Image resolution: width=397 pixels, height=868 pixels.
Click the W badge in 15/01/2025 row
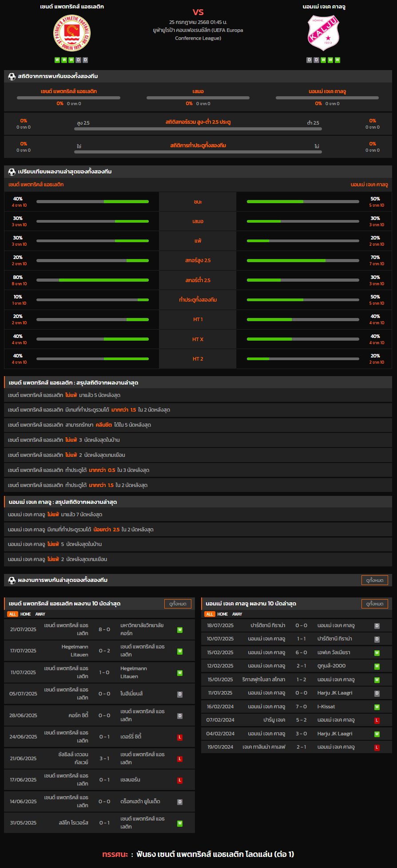(x=377, y=680)
